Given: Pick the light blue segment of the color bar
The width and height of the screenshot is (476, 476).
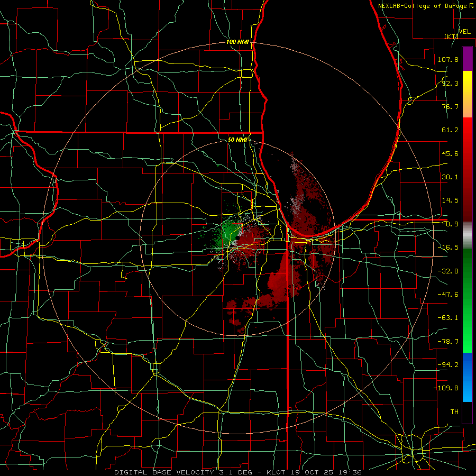Looking at the screenshot, I should point(467,390).
